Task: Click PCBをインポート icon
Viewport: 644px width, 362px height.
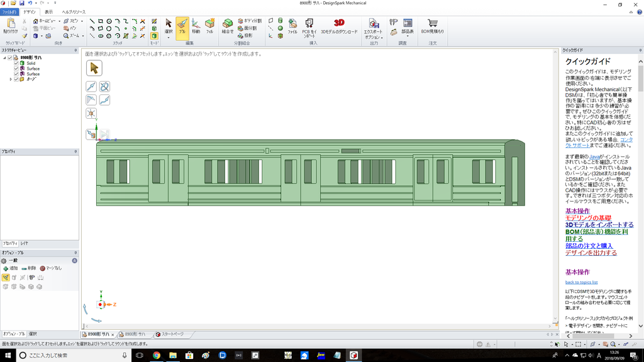Action: [309, 28]
